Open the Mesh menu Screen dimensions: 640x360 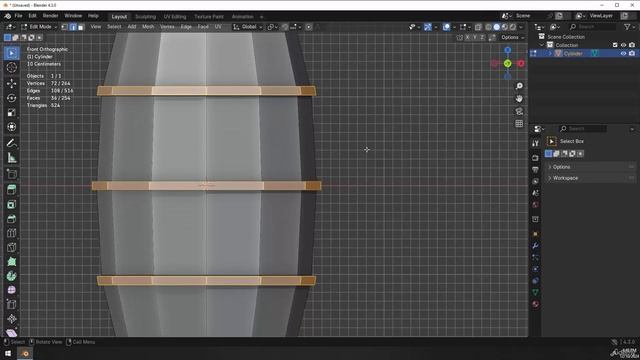click(x=148, y=27)
